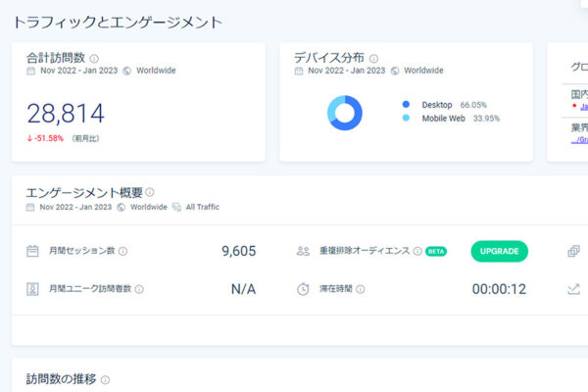Image resolution: width=588 pixels, height=392 pixels.
Task: Open the industry category link in right card
Action: click(x=579, y=139)
